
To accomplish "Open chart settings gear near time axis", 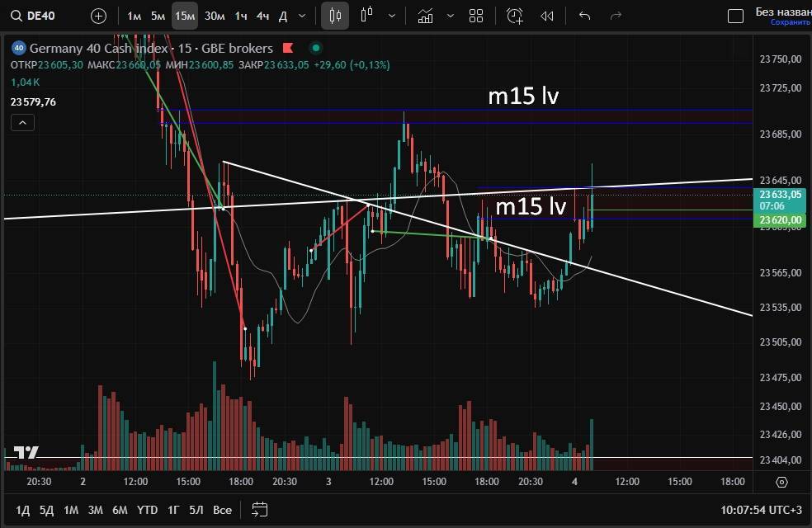I will point(781,482).
